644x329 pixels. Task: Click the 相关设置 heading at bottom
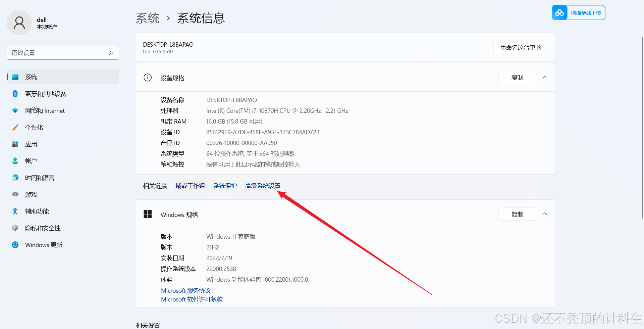(x=148, y=325)
